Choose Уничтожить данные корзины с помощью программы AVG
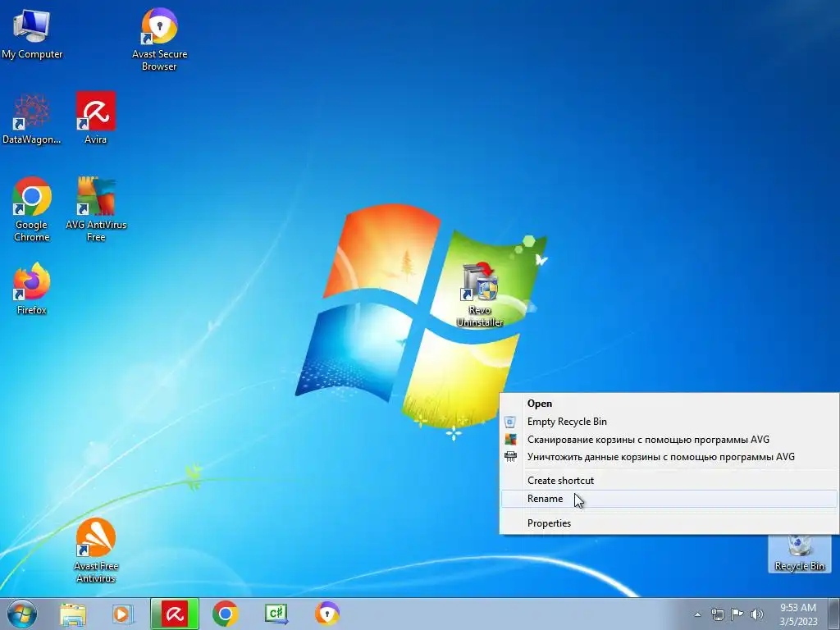 click(x=669, y=457)
